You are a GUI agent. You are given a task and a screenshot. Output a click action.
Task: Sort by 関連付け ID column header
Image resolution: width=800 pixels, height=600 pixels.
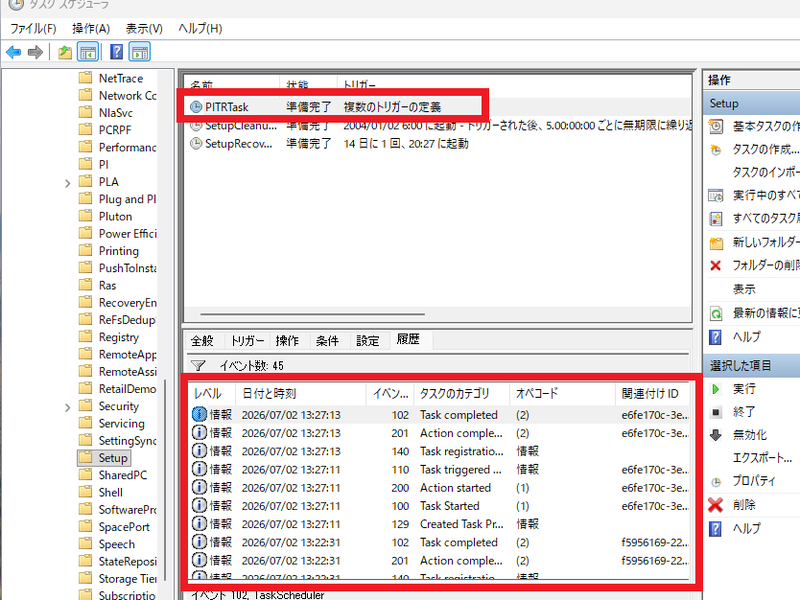650,393
